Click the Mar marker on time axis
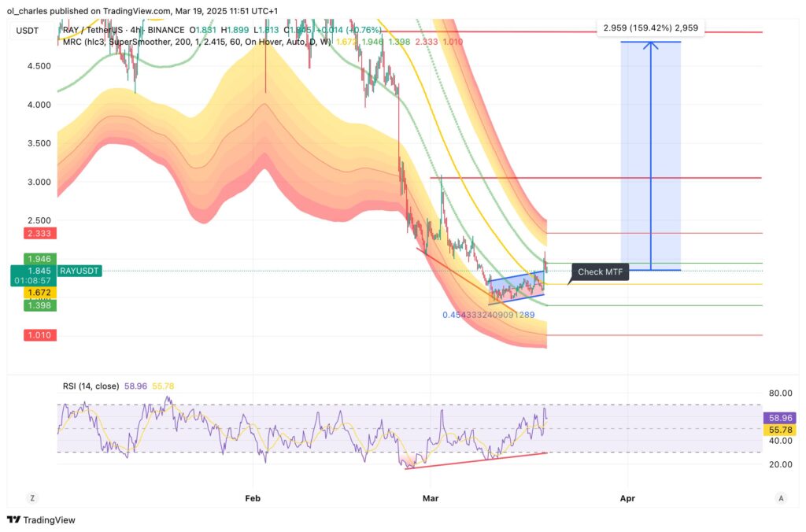Viewport: 806px width, 532px height. [430, 497]
